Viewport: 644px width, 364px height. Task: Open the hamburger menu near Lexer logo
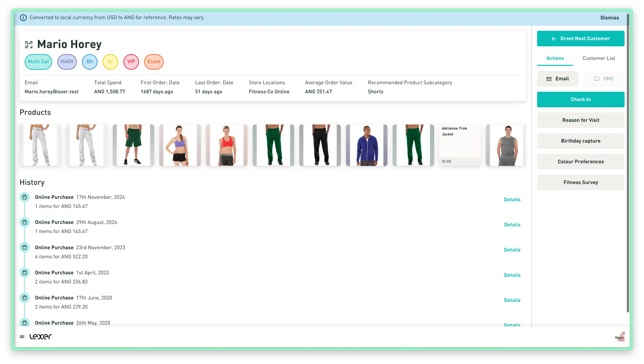[x=22, y=337]
